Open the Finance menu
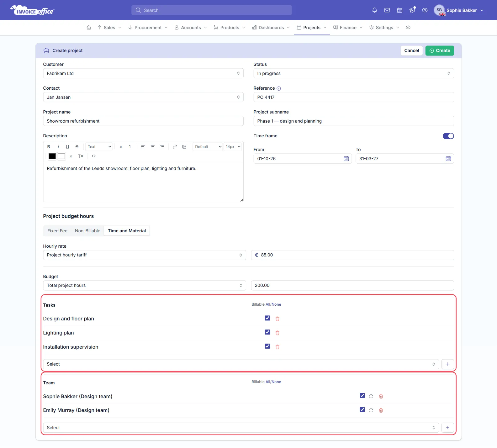497x448 pixels. [x=348, y=28]
